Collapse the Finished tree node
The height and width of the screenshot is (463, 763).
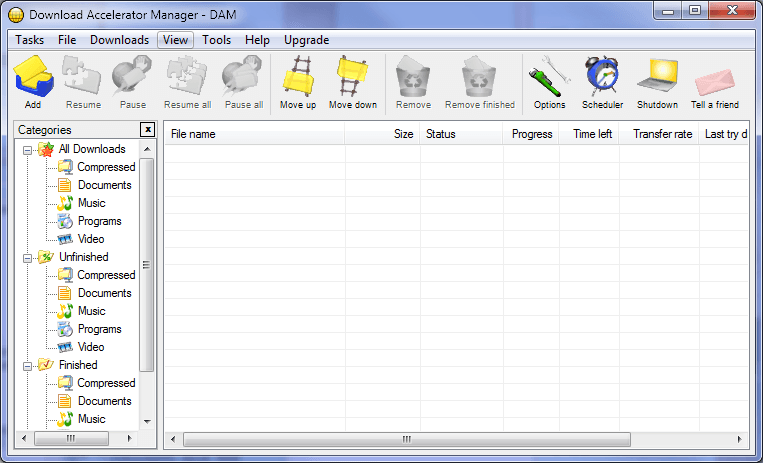[28, 366]
